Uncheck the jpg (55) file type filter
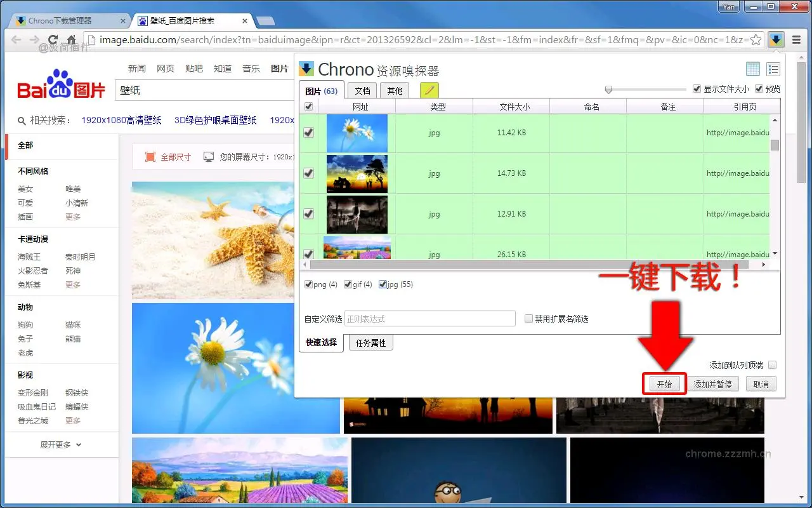Image resolution: width=812 pixels, height=508 pixels. tap(383, 284)
